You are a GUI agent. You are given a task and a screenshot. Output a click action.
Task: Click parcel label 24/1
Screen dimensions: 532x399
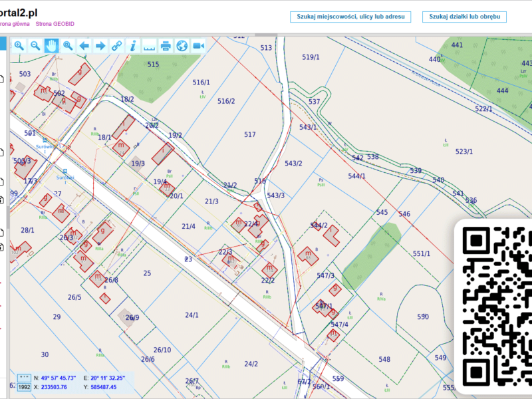coord(192,315)
